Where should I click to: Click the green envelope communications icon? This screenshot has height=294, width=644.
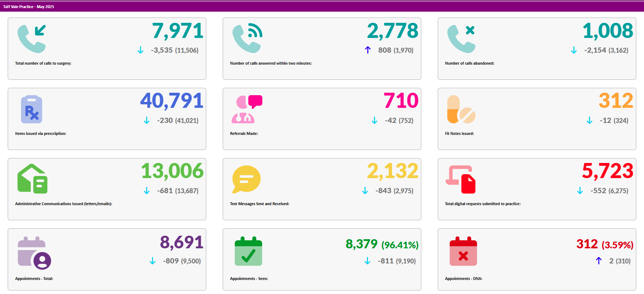click(32, 179)
